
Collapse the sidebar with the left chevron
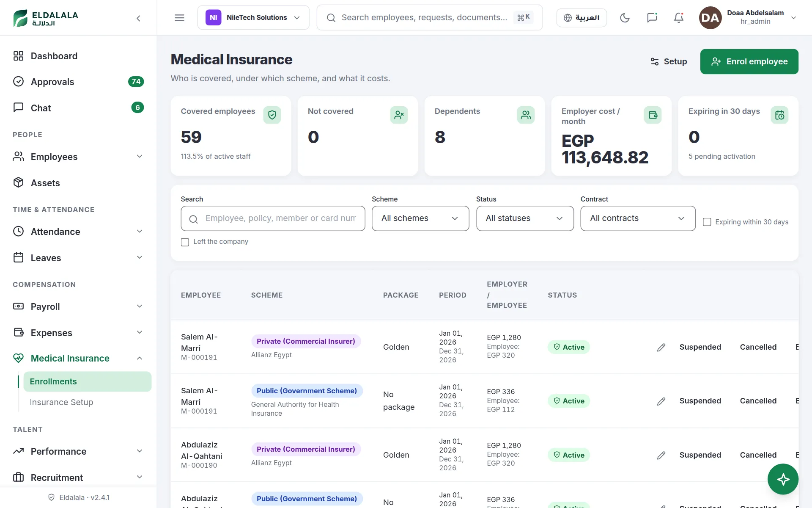click(x=138, y=18)
